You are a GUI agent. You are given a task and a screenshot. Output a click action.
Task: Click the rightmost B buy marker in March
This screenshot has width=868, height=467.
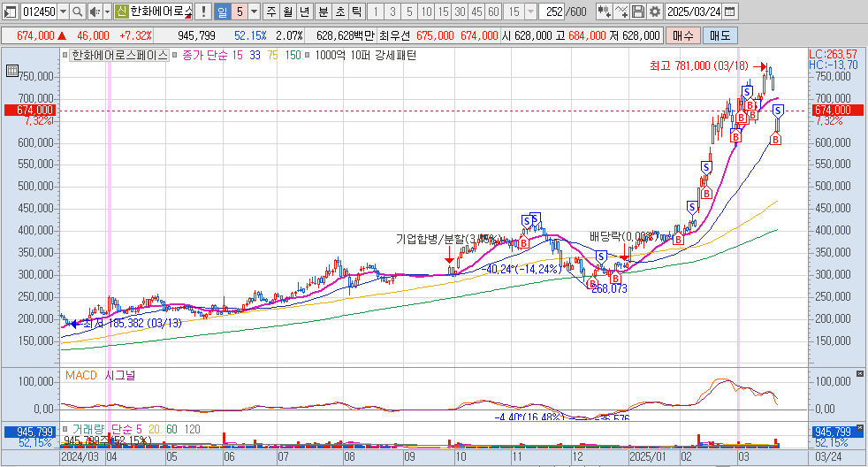pos(775,140)
